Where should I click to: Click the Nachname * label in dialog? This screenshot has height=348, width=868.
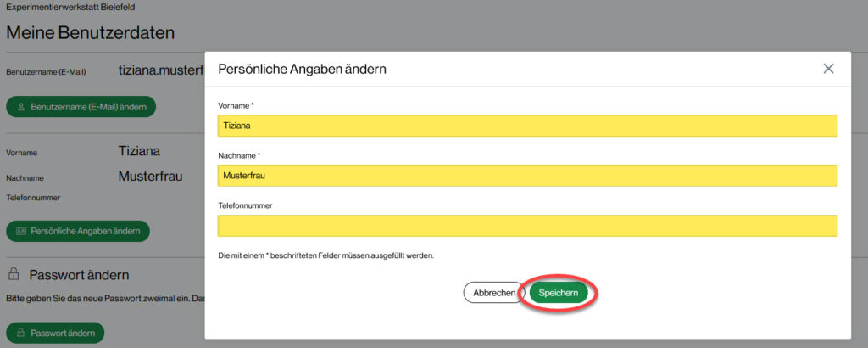click(239, 155)
